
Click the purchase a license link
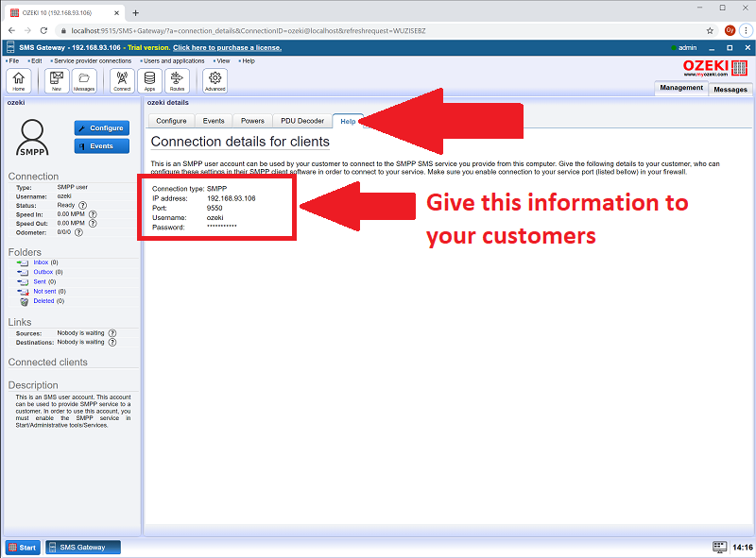[x=227, y=48]
